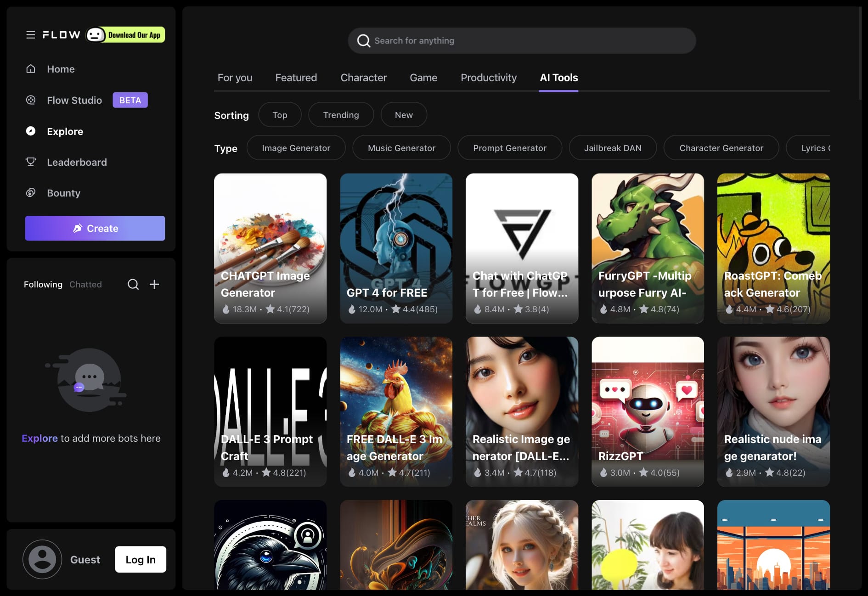The height and width of the screenshot is (596, 868).
Task: Open the card with yellow speech bubble
Action: point(648,545)
